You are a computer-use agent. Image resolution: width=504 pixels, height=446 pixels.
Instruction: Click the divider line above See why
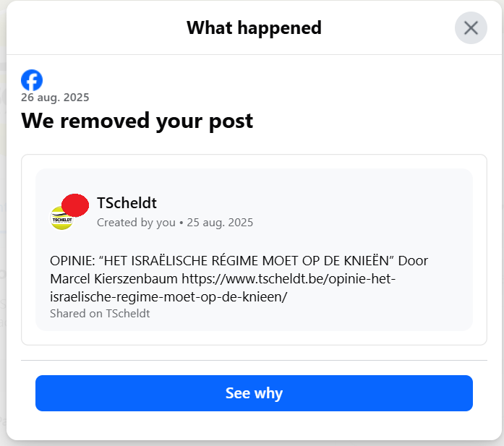[x=254, y=360]
